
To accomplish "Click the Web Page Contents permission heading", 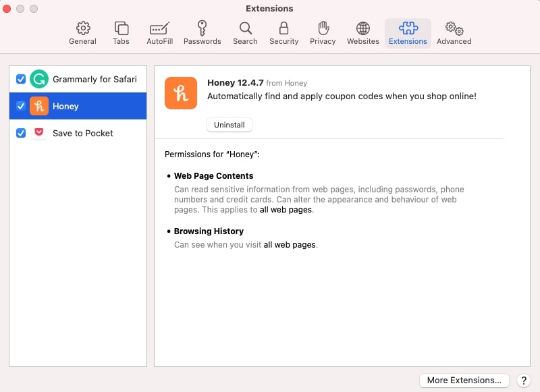I will 213,176.
